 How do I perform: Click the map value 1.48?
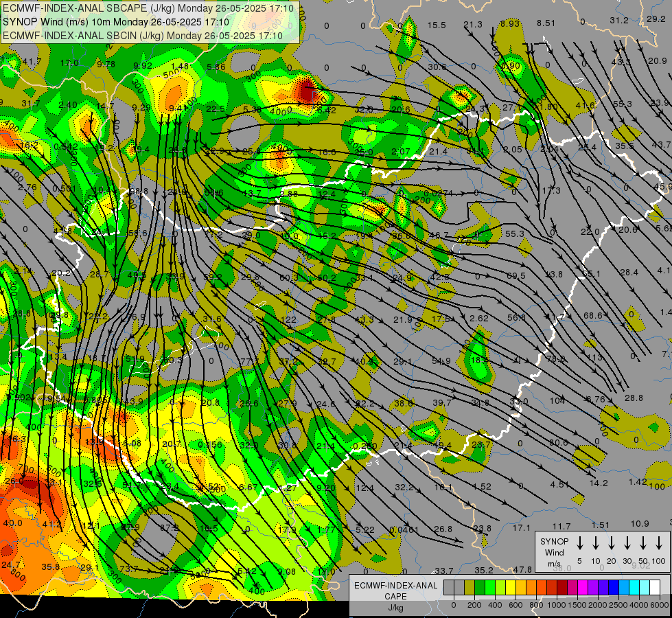pyautogui.click(x=179, y=66)
